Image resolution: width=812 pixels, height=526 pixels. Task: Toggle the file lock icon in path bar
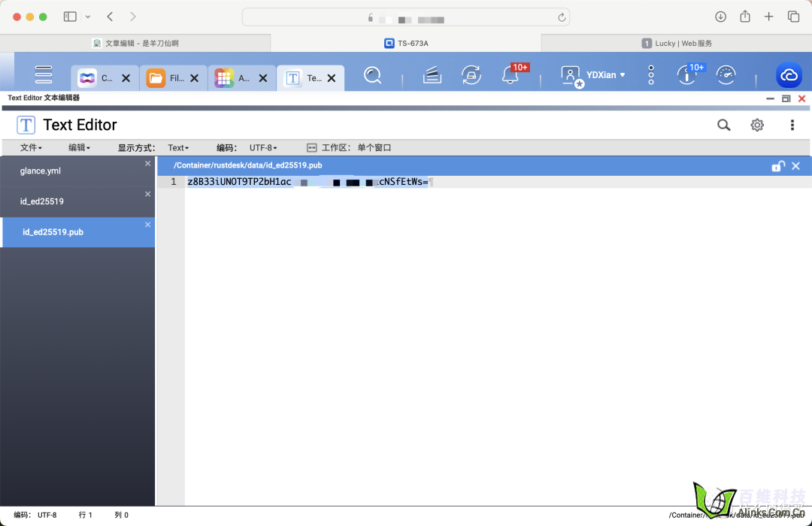778,166
